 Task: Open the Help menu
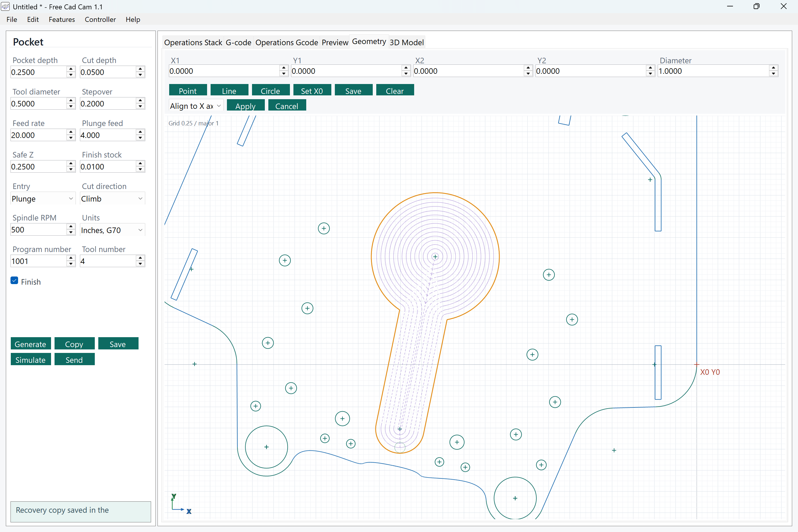133,19
